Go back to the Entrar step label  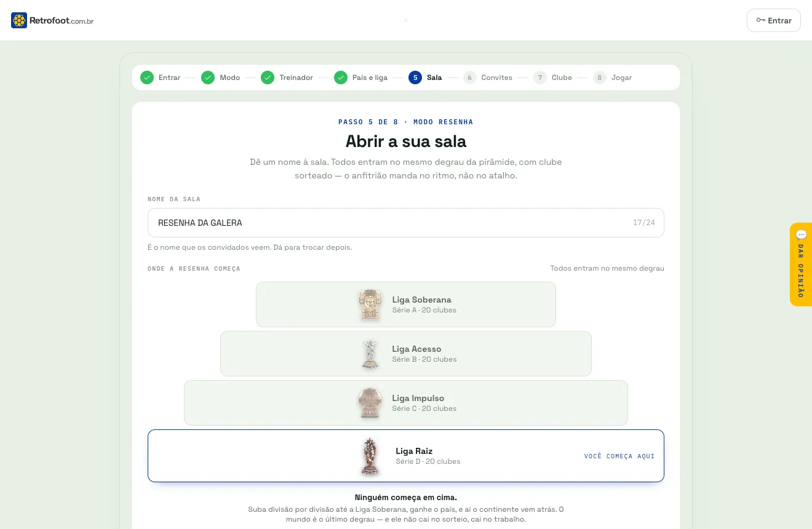170,78
